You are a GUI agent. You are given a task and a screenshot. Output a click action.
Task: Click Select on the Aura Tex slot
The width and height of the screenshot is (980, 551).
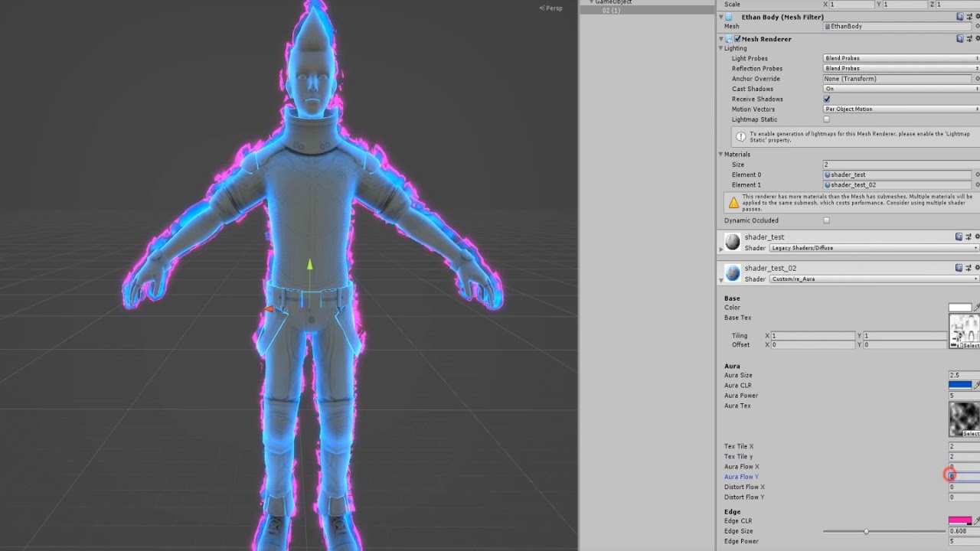coord(971,433)
